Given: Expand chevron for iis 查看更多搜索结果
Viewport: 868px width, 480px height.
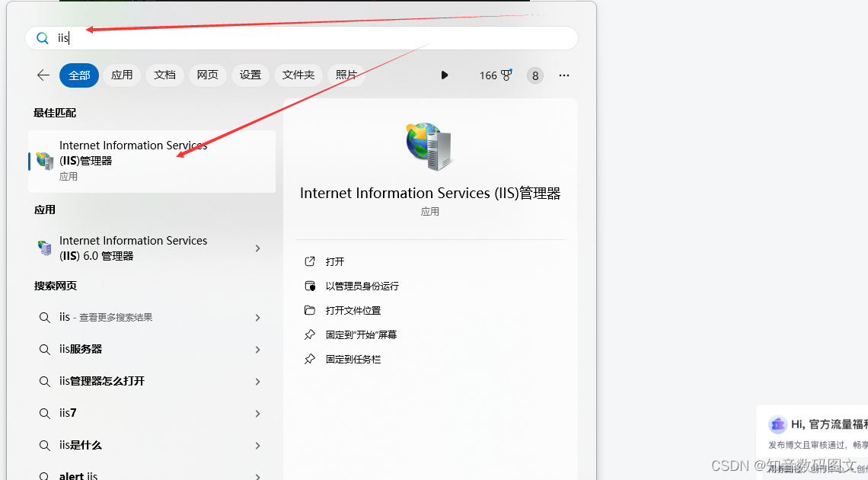Looking at the screenshot, I should click(258, 317).
